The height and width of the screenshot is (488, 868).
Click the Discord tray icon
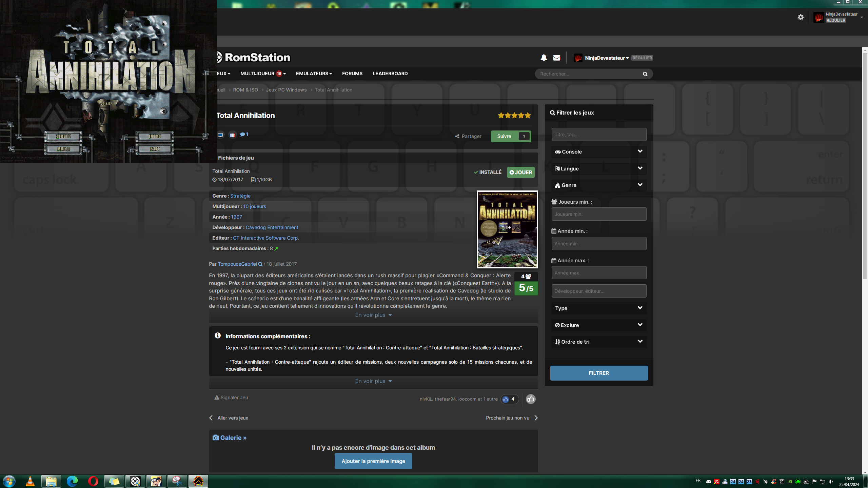(709, 482)
